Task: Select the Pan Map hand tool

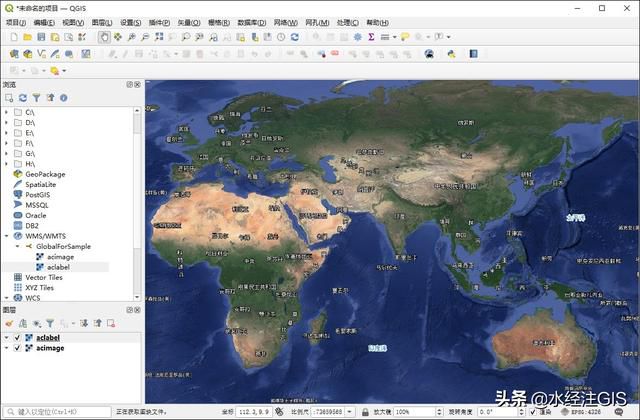Action: coord(104,37)
